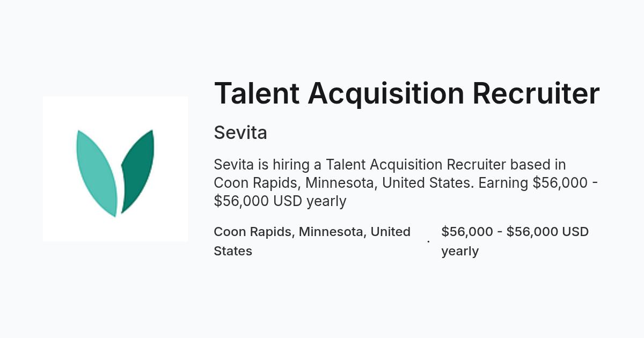Click the bold salary label at bottom right
This screenshot has width=644, height=338.
(515, 241)
